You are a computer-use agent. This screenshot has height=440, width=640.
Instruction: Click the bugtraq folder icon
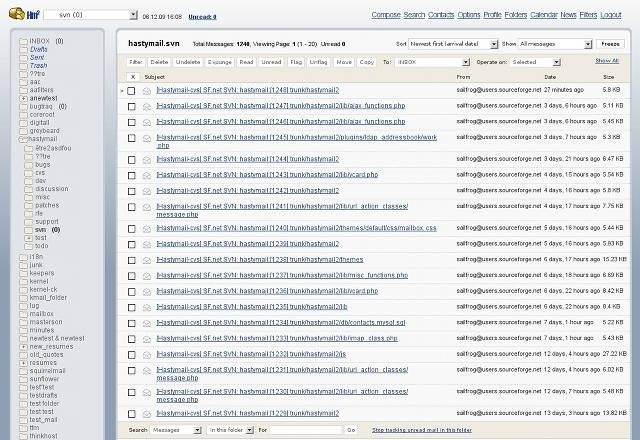coord(23,107)
